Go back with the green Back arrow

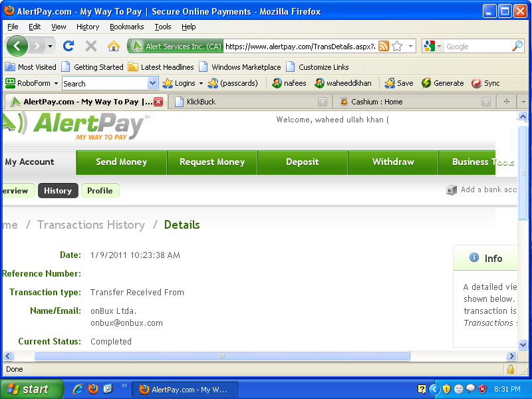tap(17, 46)
